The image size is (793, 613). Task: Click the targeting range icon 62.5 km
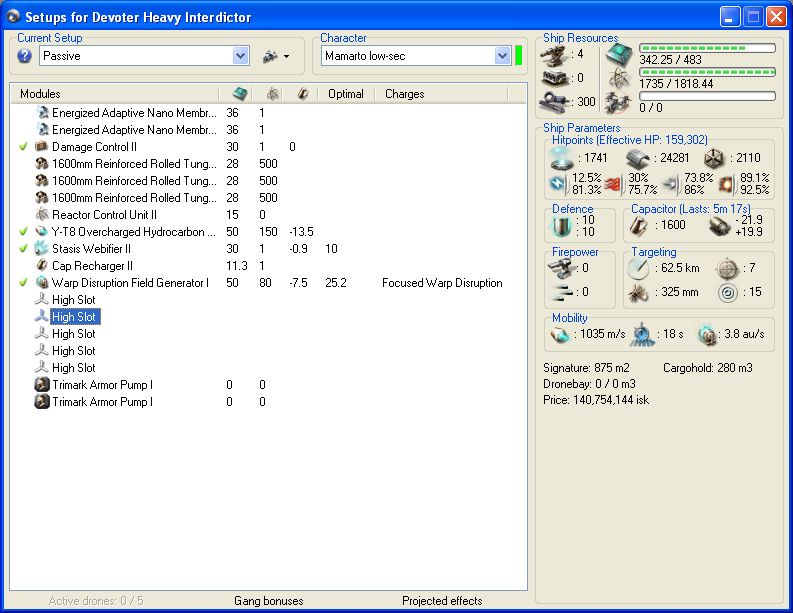[x=638, y=268]
